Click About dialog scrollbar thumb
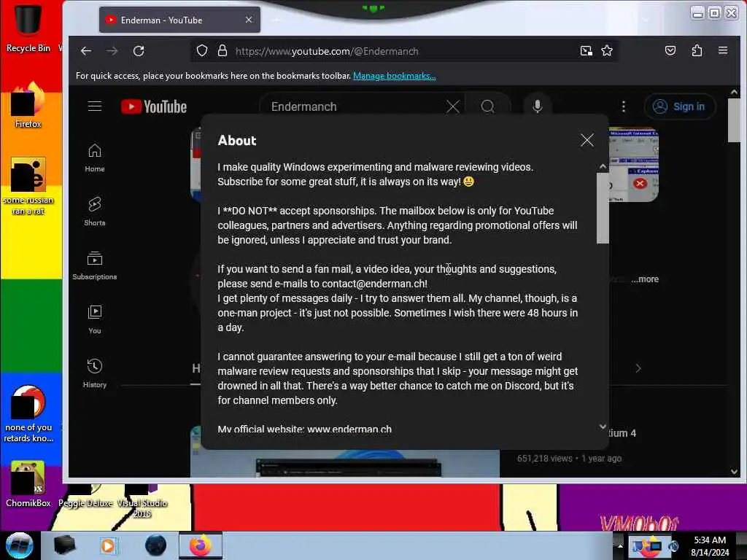The width and height of the screenshot is (747, 560). click(x=603, y=208)
